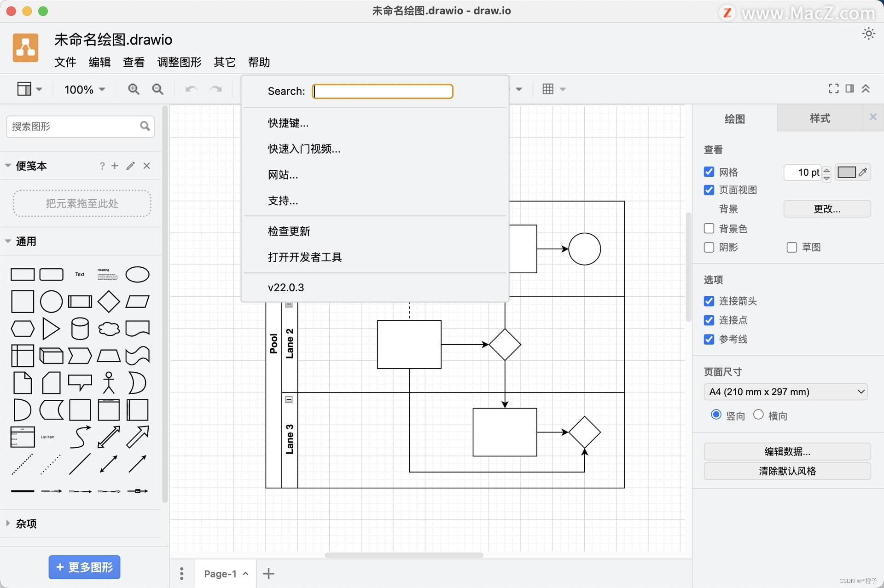This screenshot has height=588, width=884.
Task: Select the cloud shape in General
Action: 109,329
